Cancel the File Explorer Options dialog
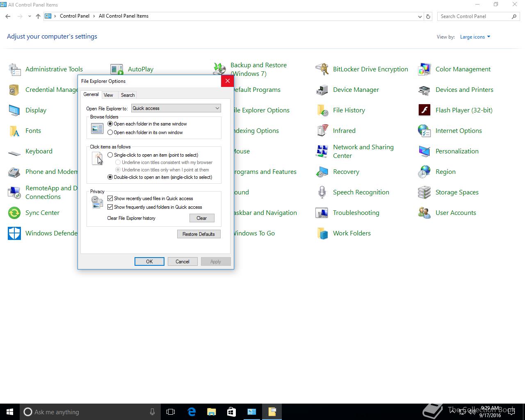Image resolution: width=525 pixels, height=420 pixels. pyautogui.click(x=183, y=262)
